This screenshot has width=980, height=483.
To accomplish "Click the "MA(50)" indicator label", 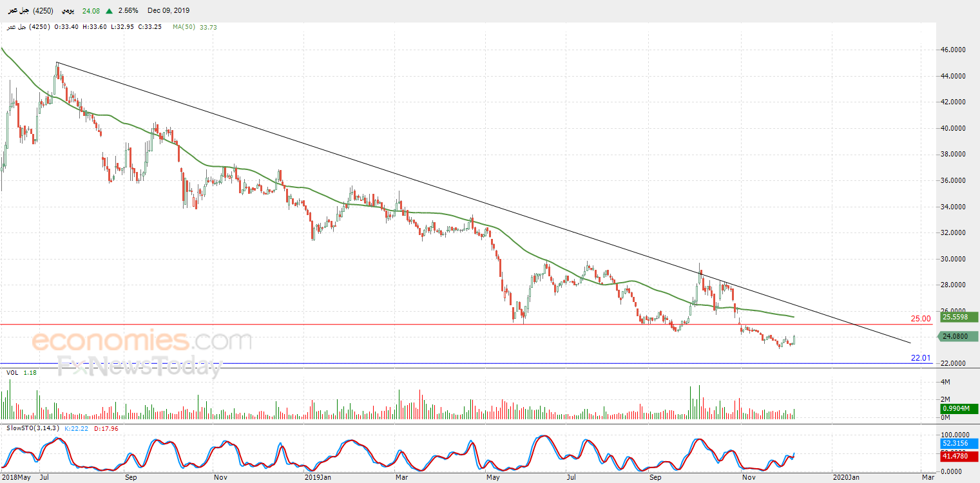I will click(x=185, y=27).
